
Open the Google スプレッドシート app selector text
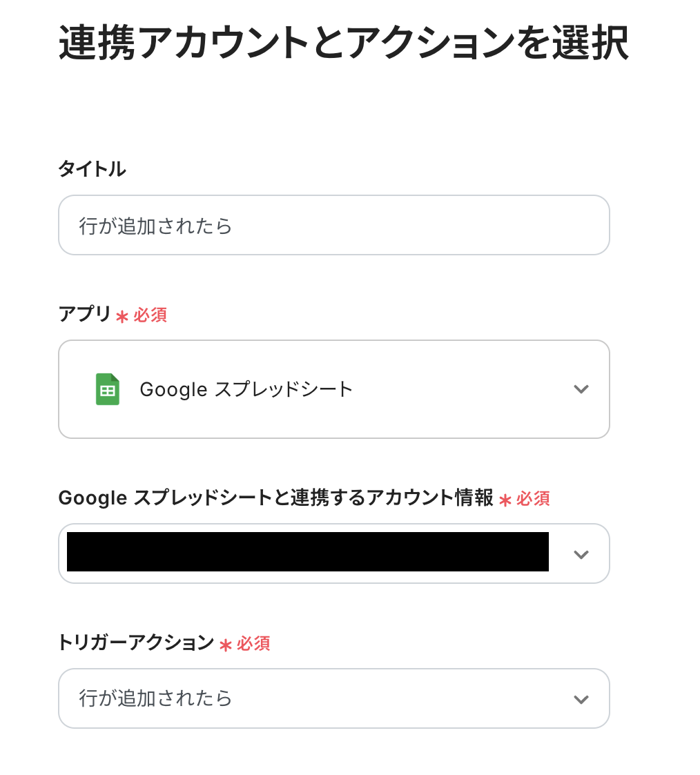(246, 389)
